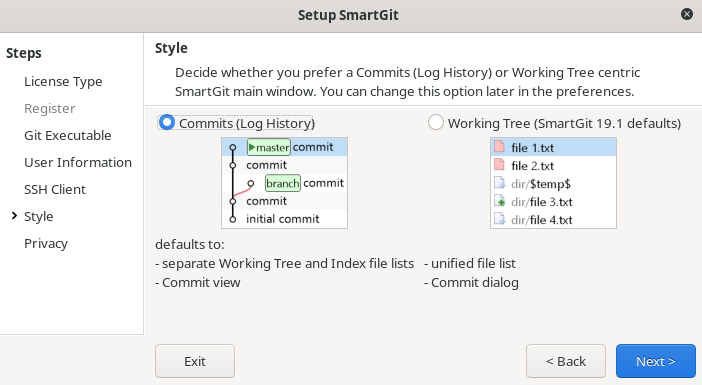This screenshot has height=385, width=702.
Task: Click Exit to quit setup
Action: pos(195,361)
